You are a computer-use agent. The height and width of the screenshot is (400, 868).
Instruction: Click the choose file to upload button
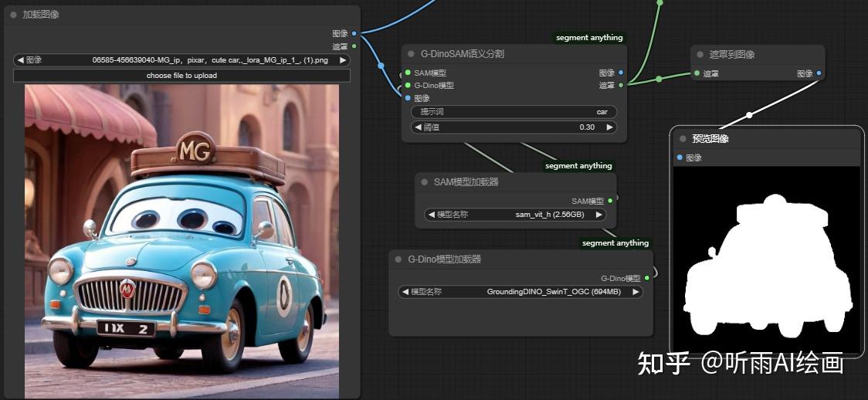181,75
